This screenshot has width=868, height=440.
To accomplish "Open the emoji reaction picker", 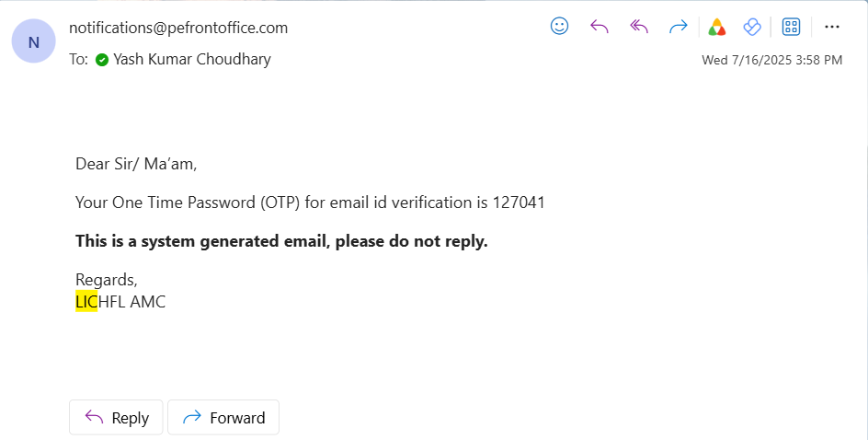I will [x=559, y=27].
